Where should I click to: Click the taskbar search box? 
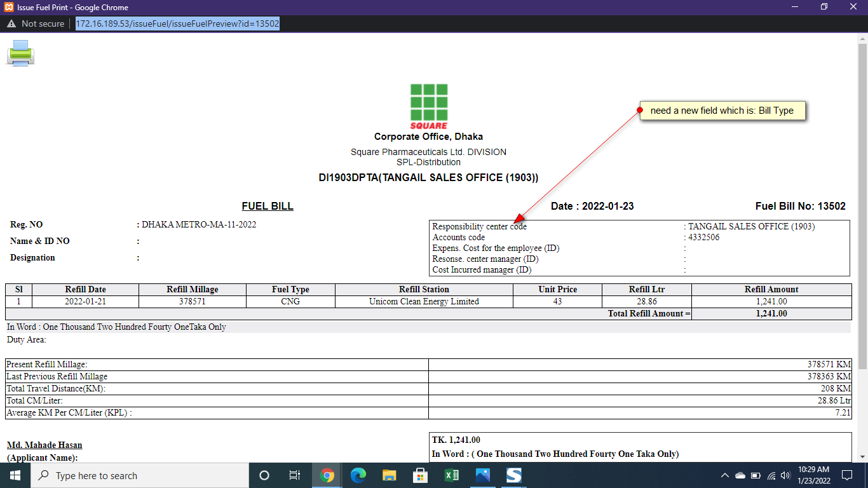140,475
